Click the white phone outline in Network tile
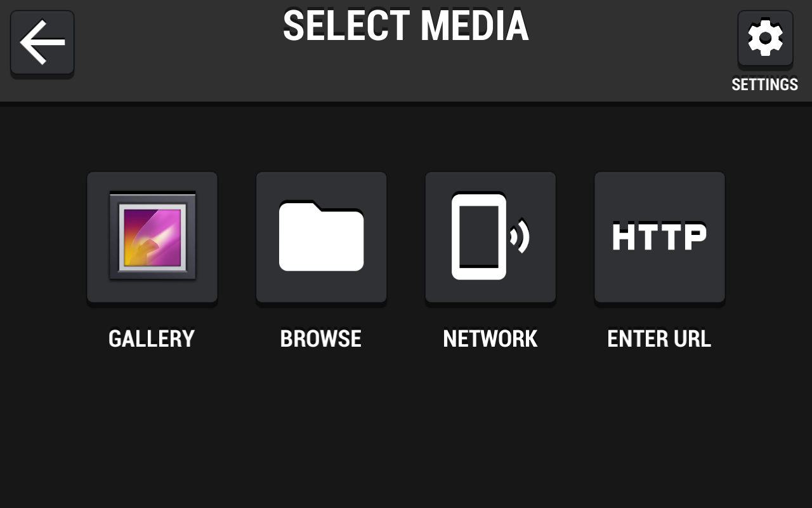The height and width of the screenshot is (508, 812). [479, 237]
